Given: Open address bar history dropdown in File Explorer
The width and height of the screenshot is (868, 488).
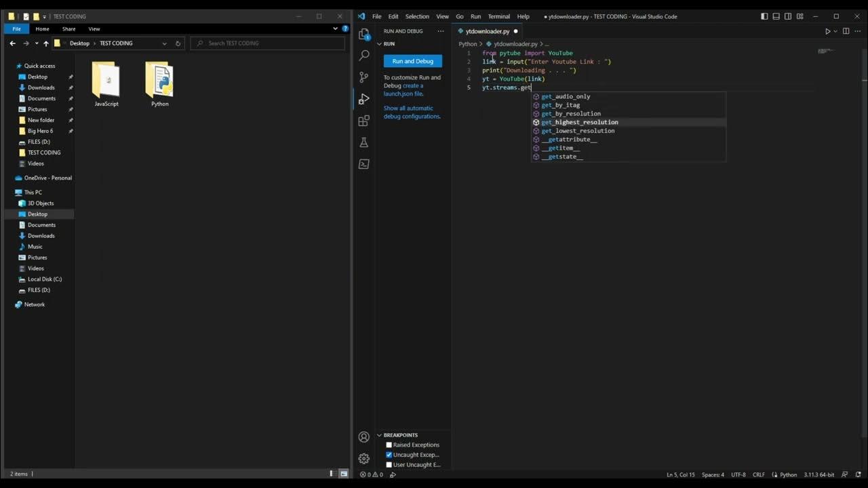Looking at the screenshot, I should point(164,43).
